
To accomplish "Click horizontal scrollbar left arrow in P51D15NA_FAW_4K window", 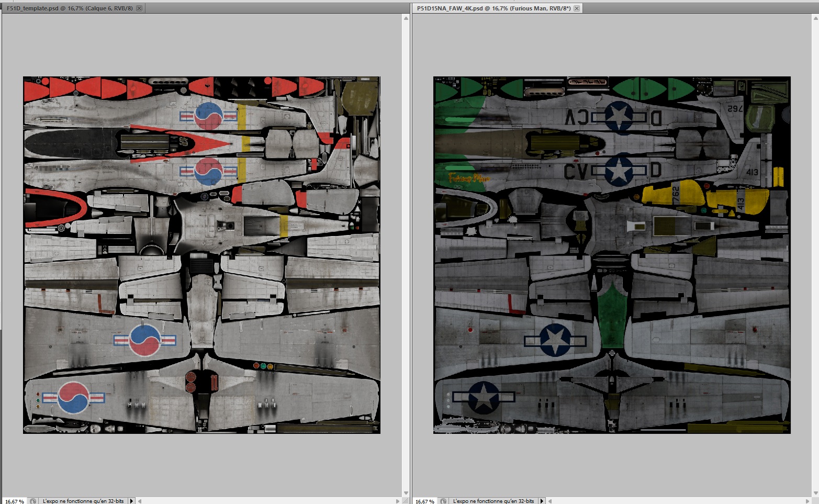I will (550, 501).
